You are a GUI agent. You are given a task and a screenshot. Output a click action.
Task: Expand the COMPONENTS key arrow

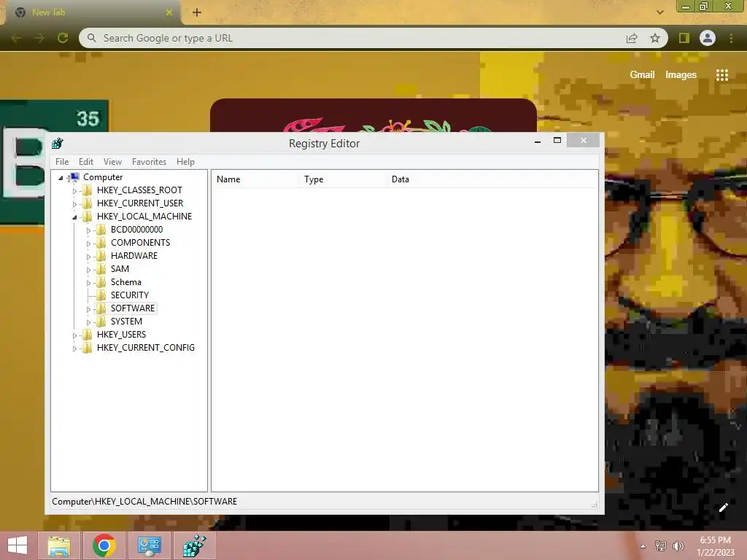[x=88, y=244]
